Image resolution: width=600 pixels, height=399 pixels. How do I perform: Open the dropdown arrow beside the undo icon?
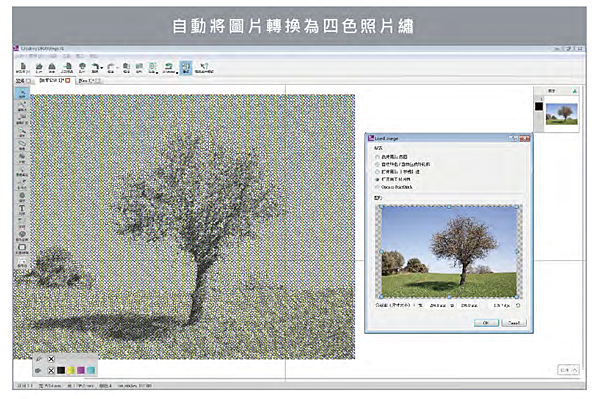point(102,68)
